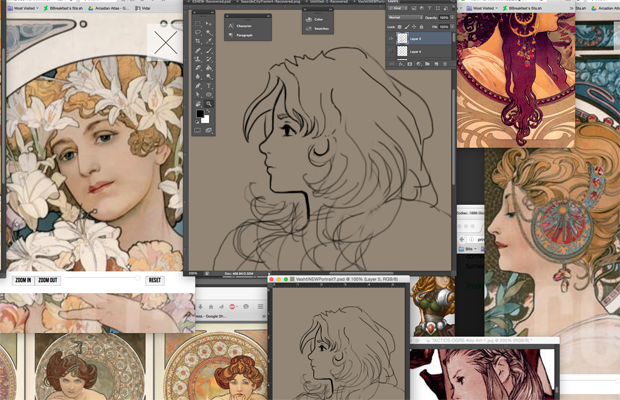This screenshot has width=620, height=400.
Task: Click the browser home icon
Action: [211, 307]
